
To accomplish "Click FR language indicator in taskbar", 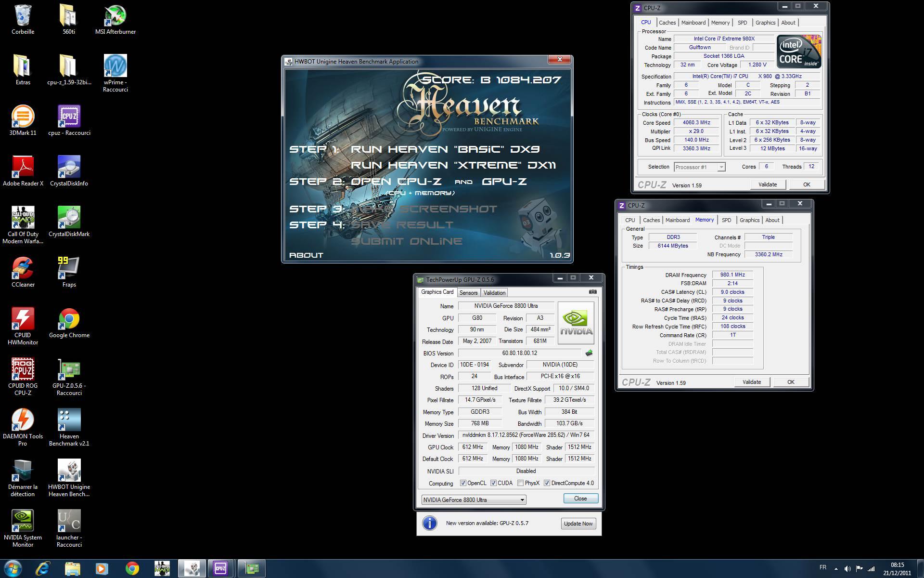I will [x=823, y=567].
